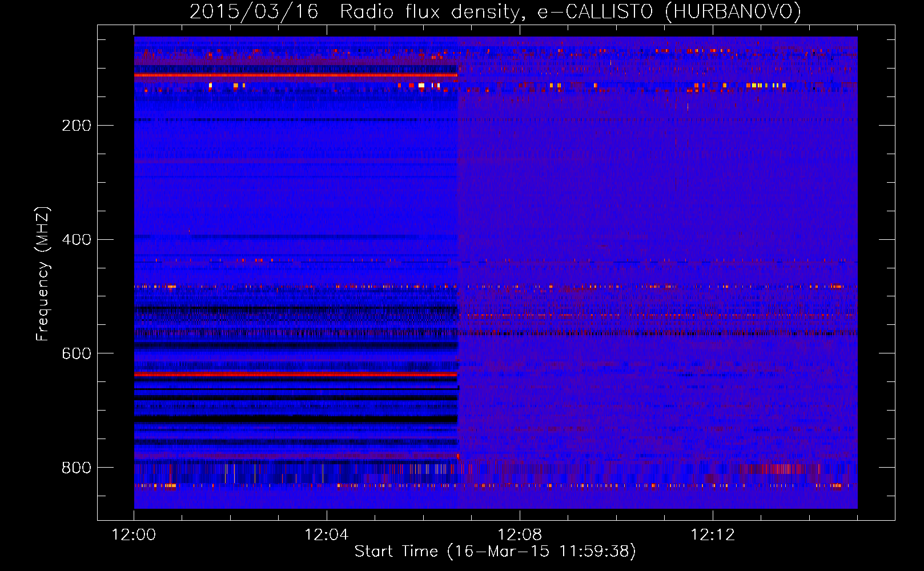Click the '200' frequency tick label
924x571 pixels.
click(x=77, y=126)
